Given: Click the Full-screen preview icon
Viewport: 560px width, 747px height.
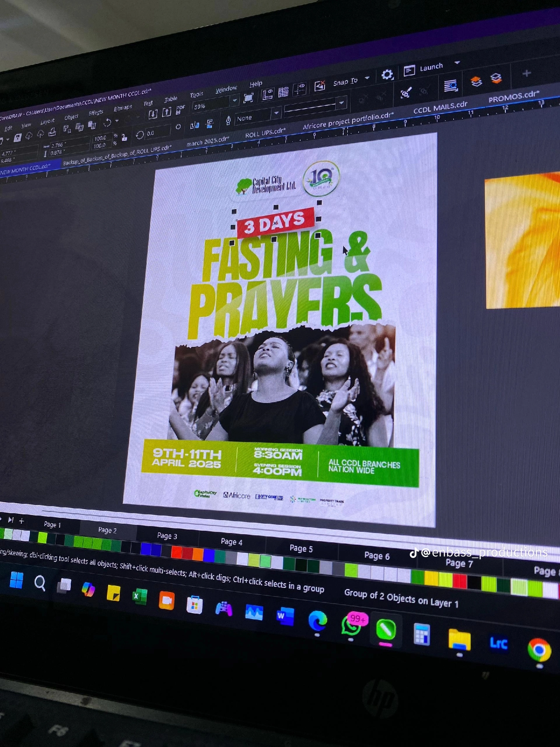Looking at the screenshot, I should [248, 98].
